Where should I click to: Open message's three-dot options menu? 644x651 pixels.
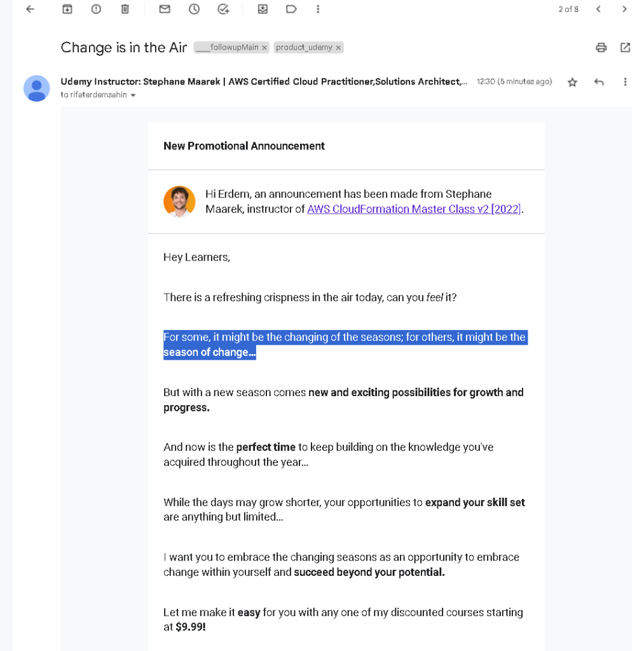pyautogui.click(x=625, y=82)
